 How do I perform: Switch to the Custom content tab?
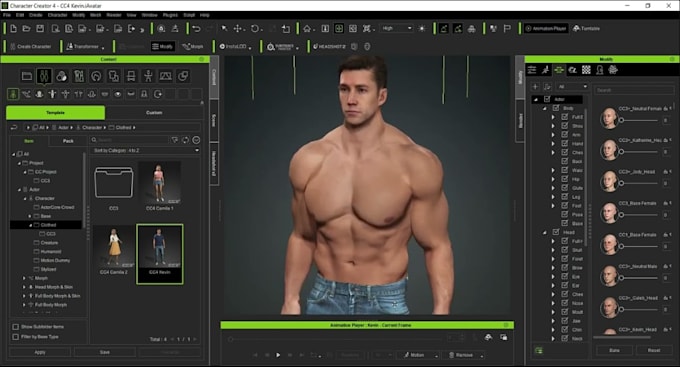[154, 112]
